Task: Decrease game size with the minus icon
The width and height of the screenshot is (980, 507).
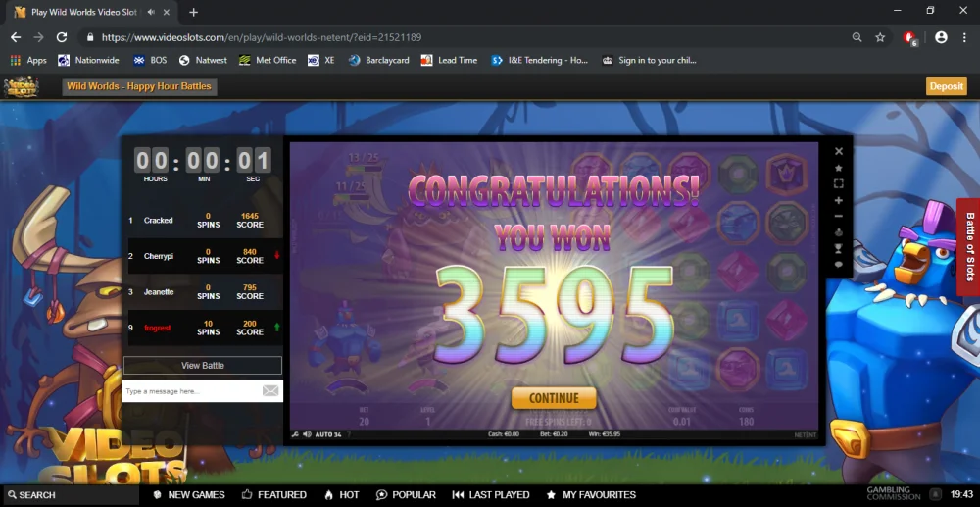Action: [x=839, y=217]
